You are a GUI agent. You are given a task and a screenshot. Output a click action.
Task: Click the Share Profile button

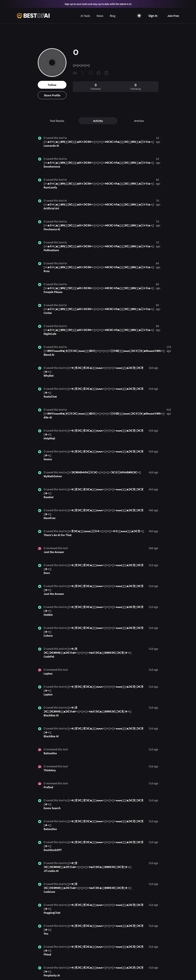coord(52,95)
